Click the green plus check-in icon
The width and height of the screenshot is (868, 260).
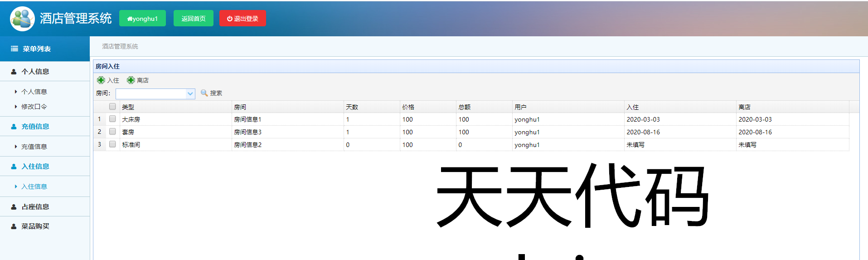[101, 80]
